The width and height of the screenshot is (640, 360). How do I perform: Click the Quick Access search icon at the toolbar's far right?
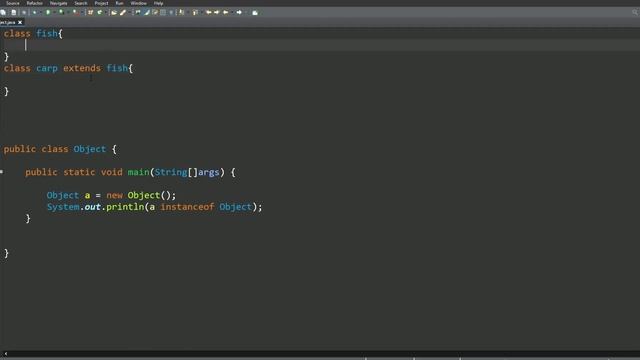(x=635, y=12)
